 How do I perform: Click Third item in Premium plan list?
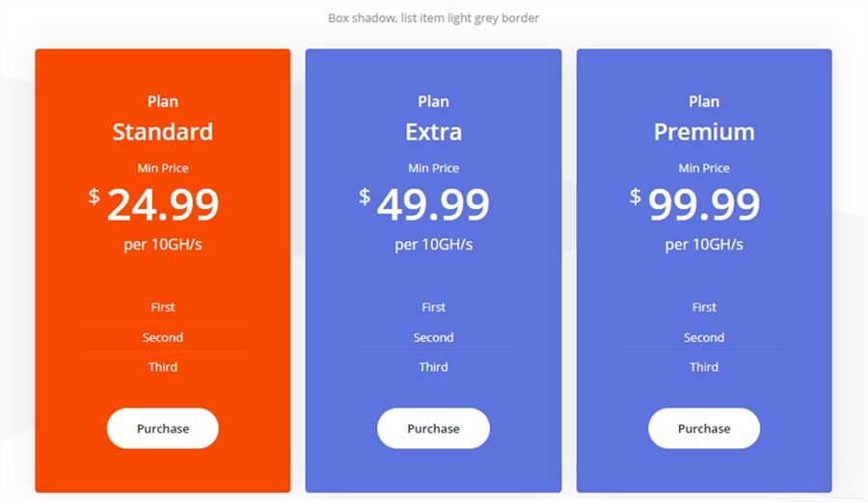704,367
